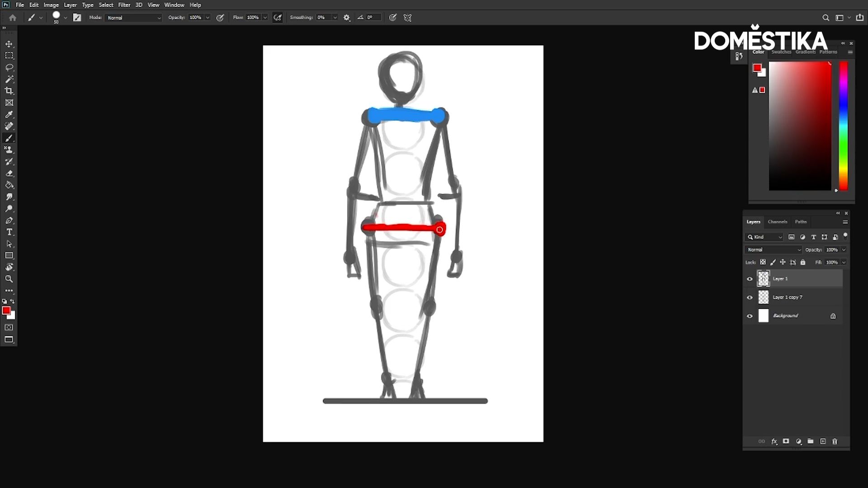Hide Layer 1 copy 7 visibility
This screenshot has height=488, width=868.
coord(750,297)
